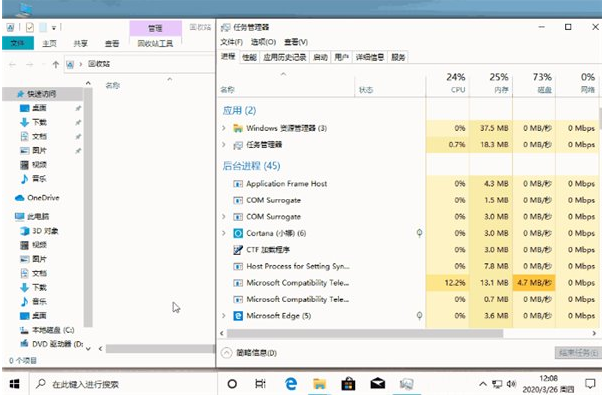Viewport: 613px width, 402px height.
Task: Click the Explorer file pane horizontal scrollbar
Action: [x=160, y=349]
